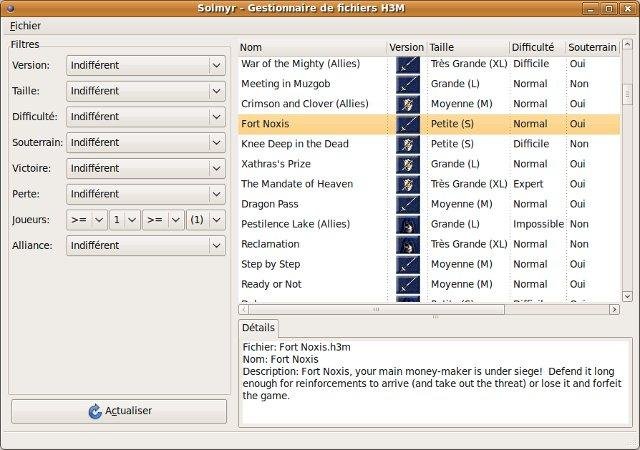
Task: Click version icon in Meeting in Muzgob row
Action: click(408, 84)
